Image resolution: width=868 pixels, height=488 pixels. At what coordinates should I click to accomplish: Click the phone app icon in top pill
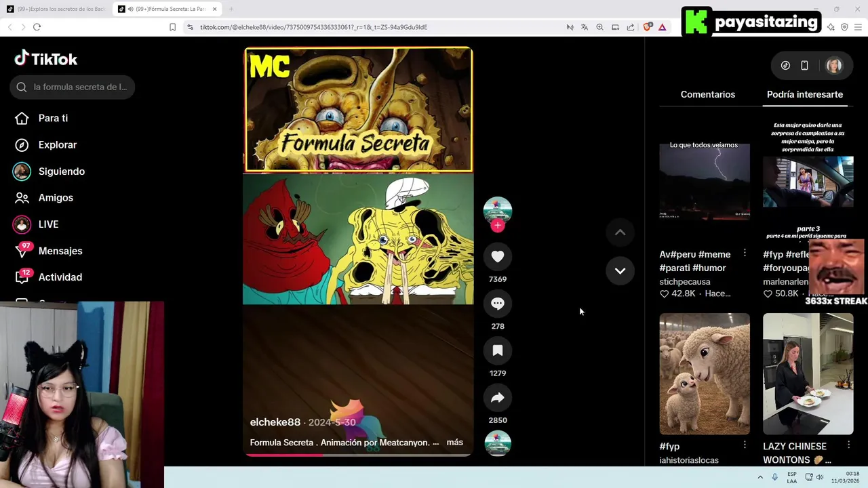click(804, 66)
